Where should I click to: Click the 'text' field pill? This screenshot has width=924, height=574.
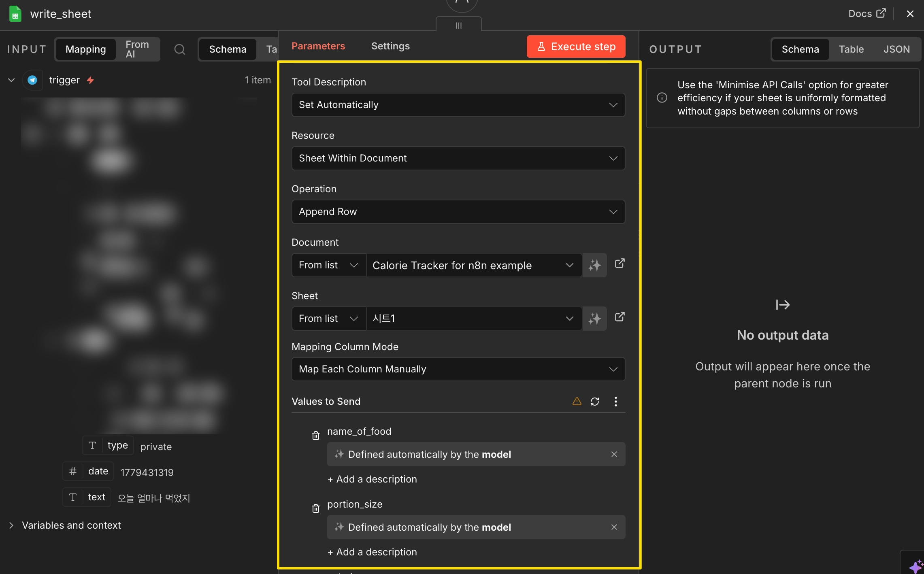[87, 497]
